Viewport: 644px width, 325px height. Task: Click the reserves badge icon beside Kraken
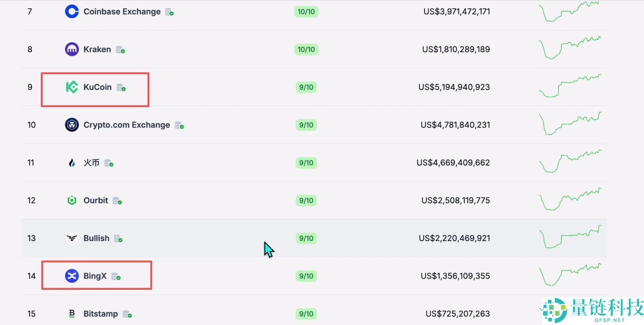click(x=120, y=50)
